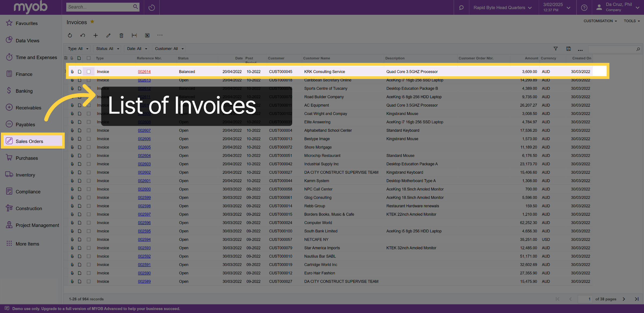
Task: Open the Status: All filter dropdown
Action: (x=108, y=49)
